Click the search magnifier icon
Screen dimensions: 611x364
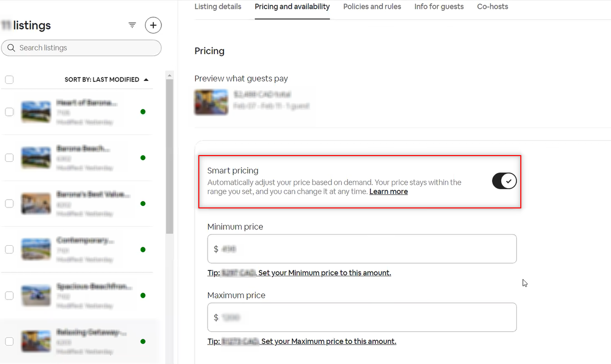pyautogui.click(x=12, y=48)
